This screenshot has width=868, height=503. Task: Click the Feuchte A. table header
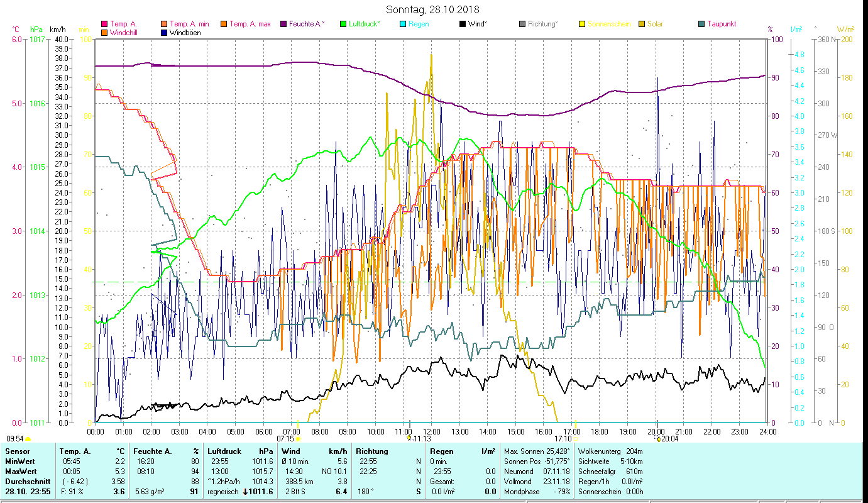(x=153, y=451)
